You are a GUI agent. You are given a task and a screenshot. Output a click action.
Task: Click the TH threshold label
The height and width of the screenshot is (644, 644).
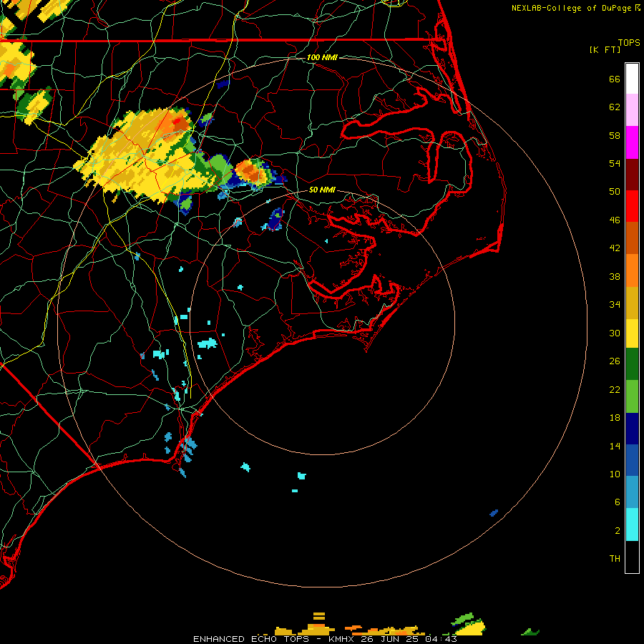pyautogui.click(x=615, y=559)
